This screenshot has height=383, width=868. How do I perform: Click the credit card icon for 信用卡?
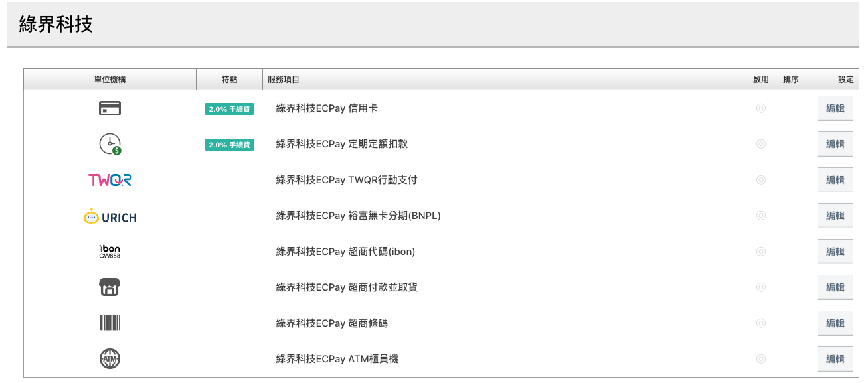point(110,108)
